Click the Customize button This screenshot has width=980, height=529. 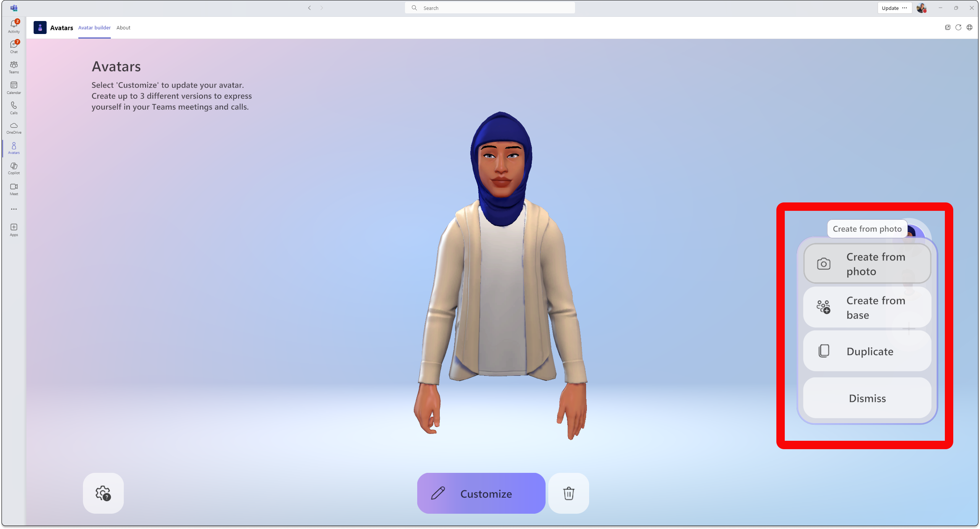pos(480,493)
